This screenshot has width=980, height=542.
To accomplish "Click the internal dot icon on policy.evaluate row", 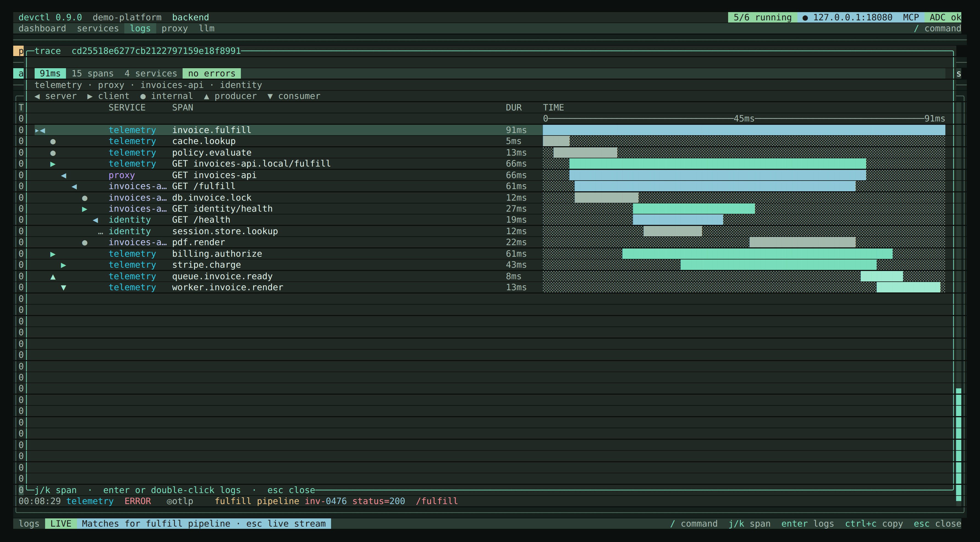I will [53, 153].
